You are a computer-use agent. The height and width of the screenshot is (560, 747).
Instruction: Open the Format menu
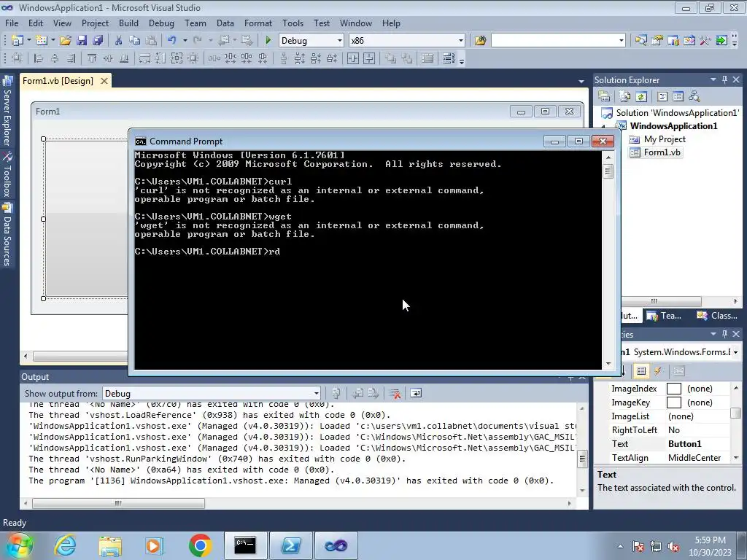pyautogui.click(x=258, y=23)
